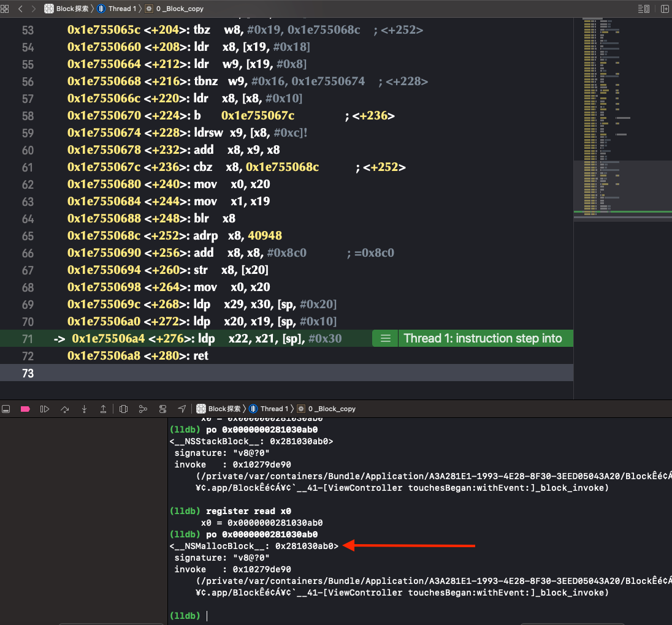The image size is (672, 625).
Task: Open Debug Memory Graph
Action: click(143, 409)
